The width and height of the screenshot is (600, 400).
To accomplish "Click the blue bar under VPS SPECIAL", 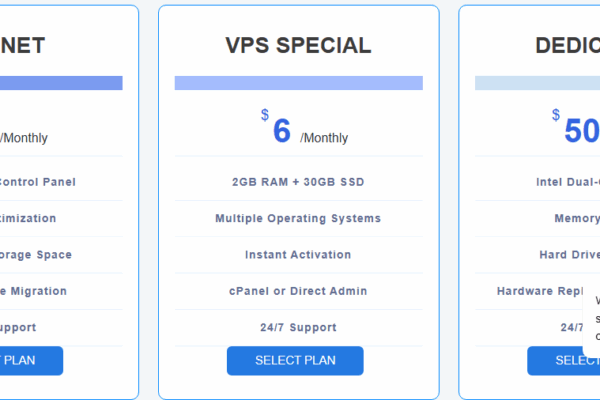I will (298, 83).
